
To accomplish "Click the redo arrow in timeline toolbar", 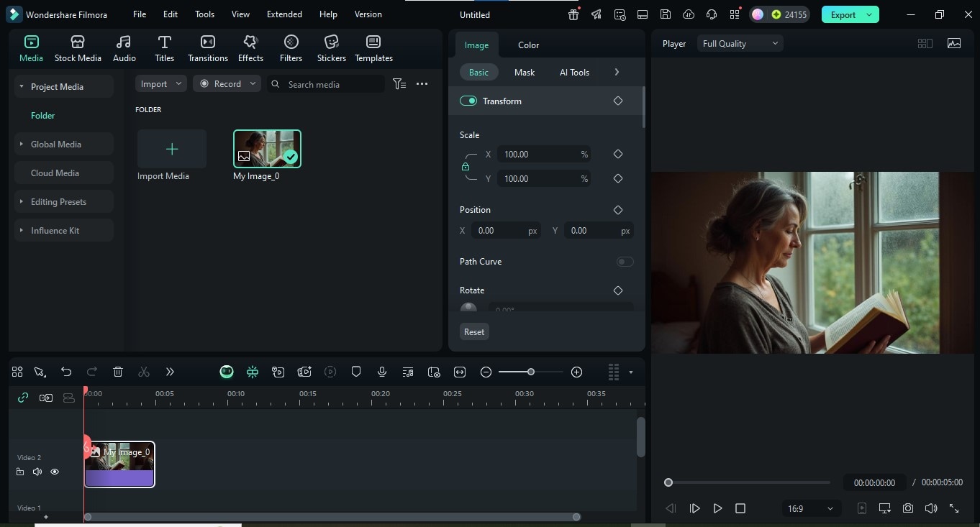I will pyautogui.click(x=92, y=372).
